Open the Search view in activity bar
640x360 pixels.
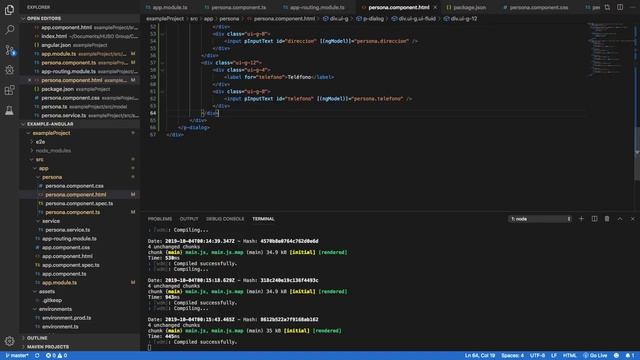[9, 29]
